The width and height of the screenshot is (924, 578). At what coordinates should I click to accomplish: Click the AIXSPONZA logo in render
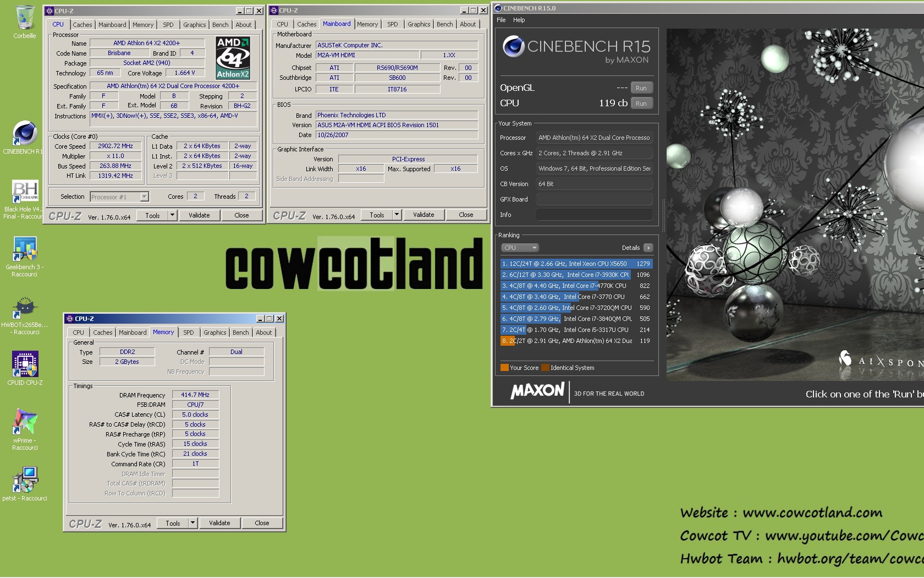[880, 362]
